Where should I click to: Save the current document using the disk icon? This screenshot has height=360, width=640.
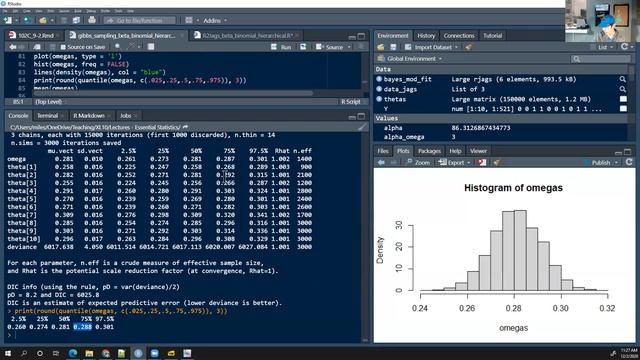[x=64, y=20]
